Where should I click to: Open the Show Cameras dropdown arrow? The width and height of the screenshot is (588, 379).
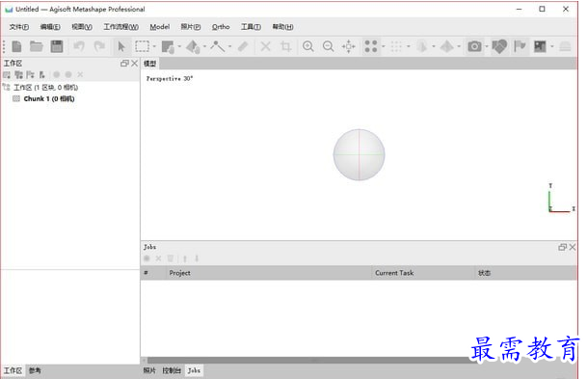(487, 46)
